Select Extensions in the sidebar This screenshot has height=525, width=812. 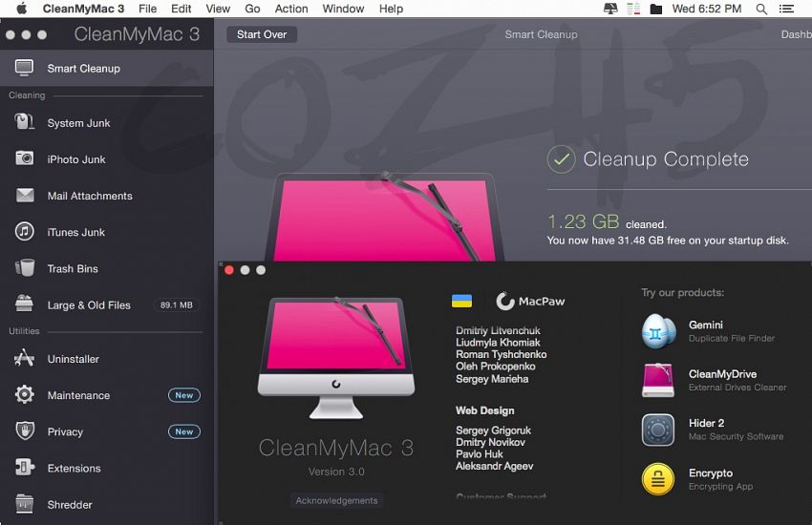click(x=107, y=468)
